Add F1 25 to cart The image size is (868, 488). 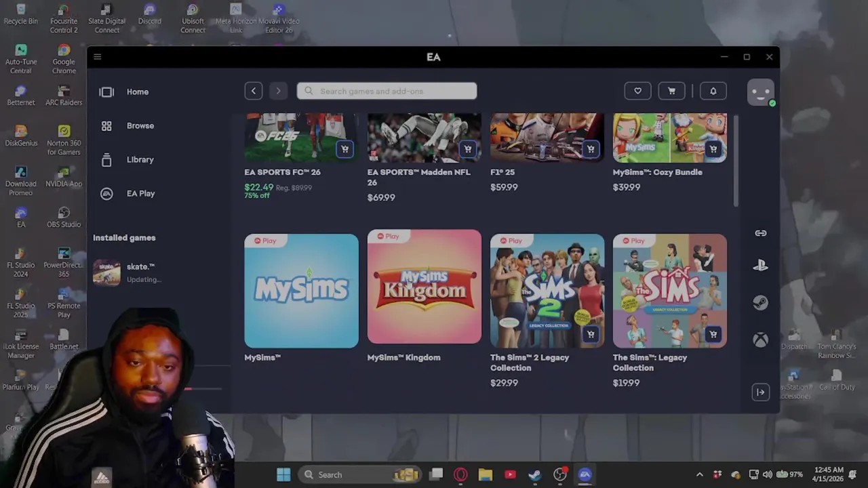click(590, 148)
